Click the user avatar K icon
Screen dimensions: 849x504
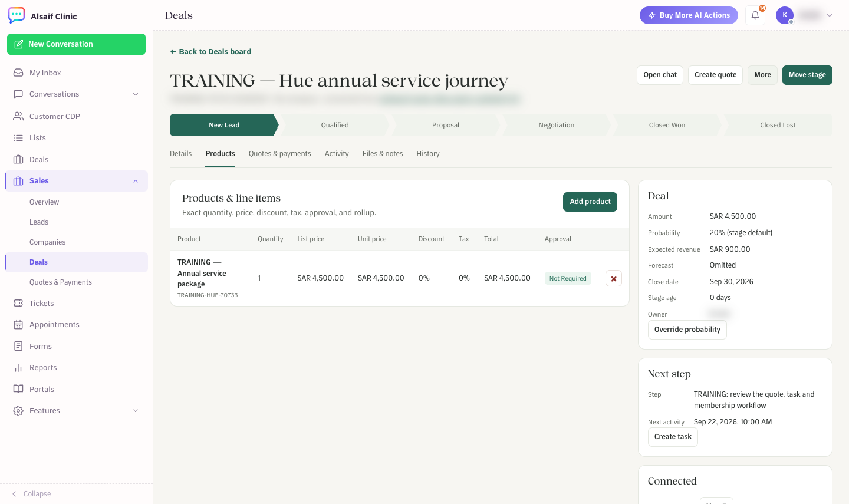click(785, 15)
